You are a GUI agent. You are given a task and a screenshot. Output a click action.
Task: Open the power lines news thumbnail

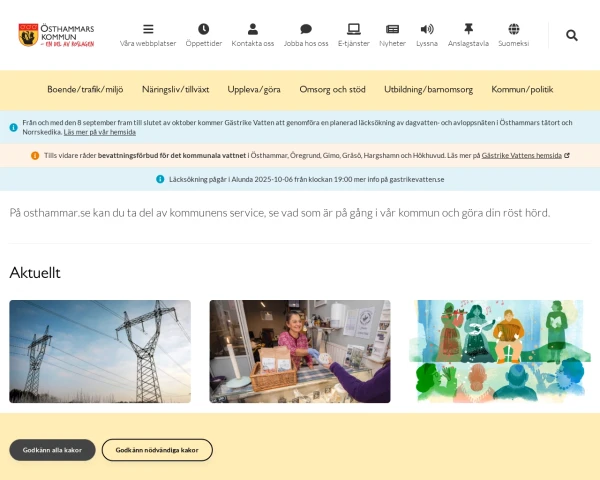(100, 351)
